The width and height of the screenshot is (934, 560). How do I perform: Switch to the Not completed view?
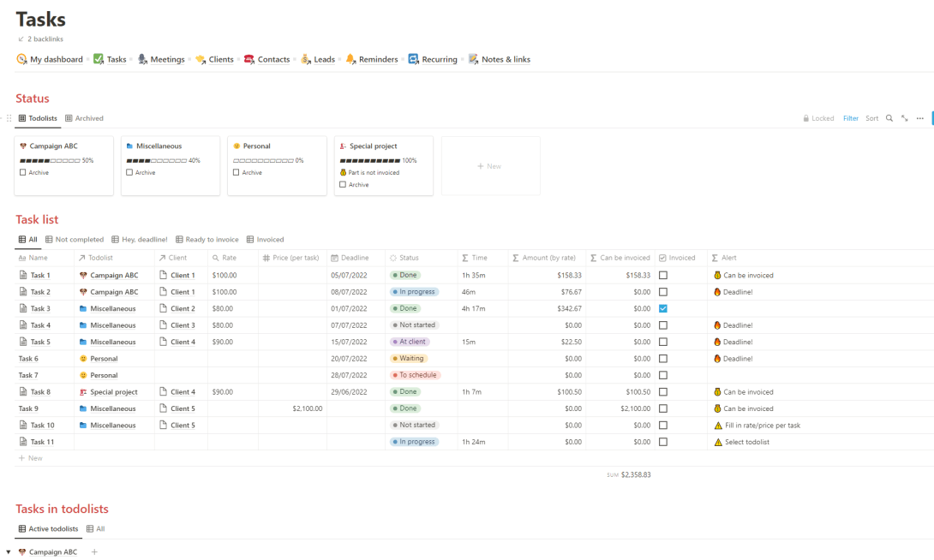(x=75, y=239)
